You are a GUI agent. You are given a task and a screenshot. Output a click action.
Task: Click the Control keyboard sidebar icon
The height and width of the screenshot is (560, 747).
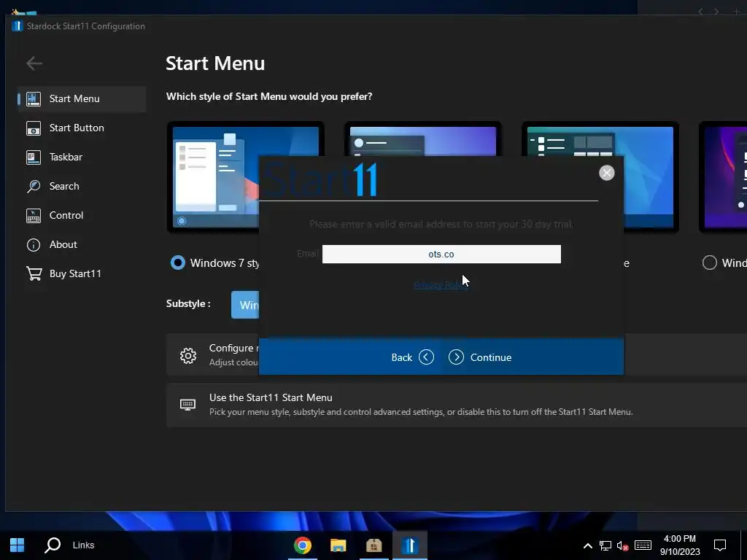click(x=34, y=216)
